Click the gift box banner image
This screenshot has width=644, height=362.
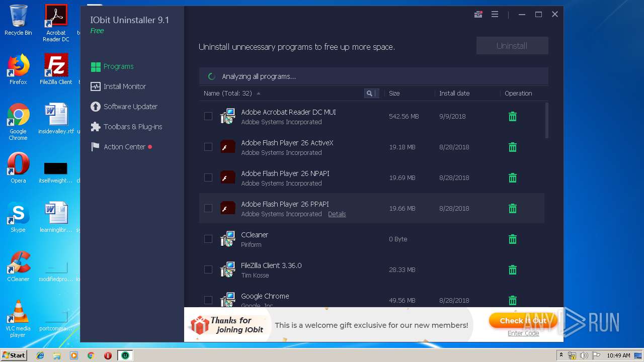[x=199, y=325]
